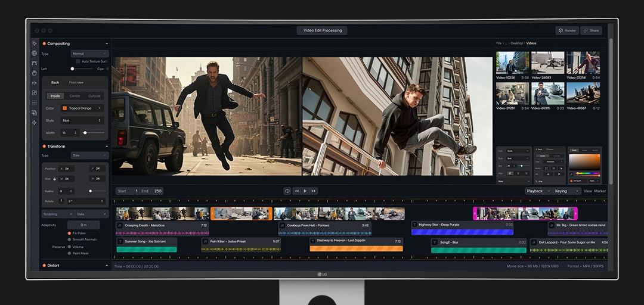644x305 pixels.
Task: Select the lightning bolt effects tool
Action: (34, 122)
